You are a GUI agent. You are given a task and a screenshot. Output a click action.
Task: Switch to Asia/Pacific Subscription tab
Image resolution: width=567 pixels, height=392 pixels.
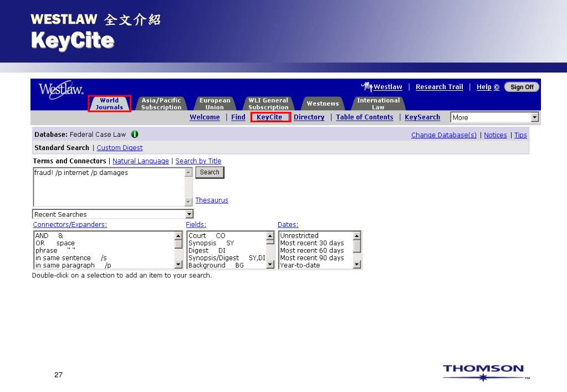tap(161, 104)
